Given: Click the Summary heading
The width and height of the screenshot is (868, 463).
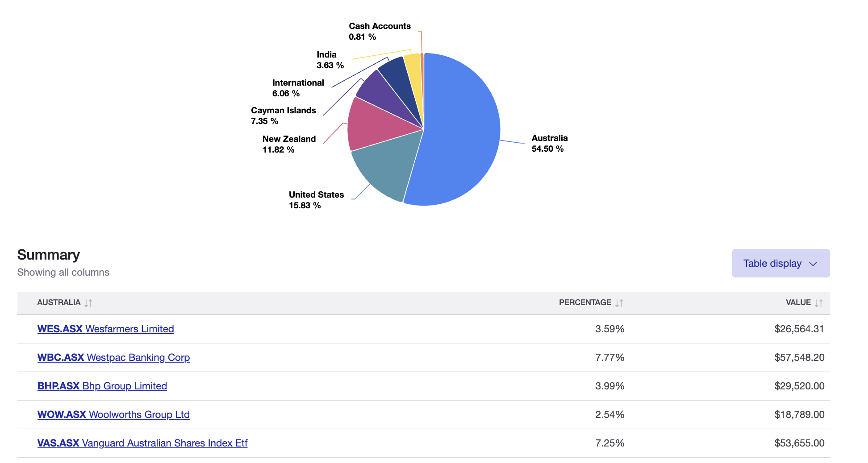Looking at the screenshot, I should [x=48, y=255].
